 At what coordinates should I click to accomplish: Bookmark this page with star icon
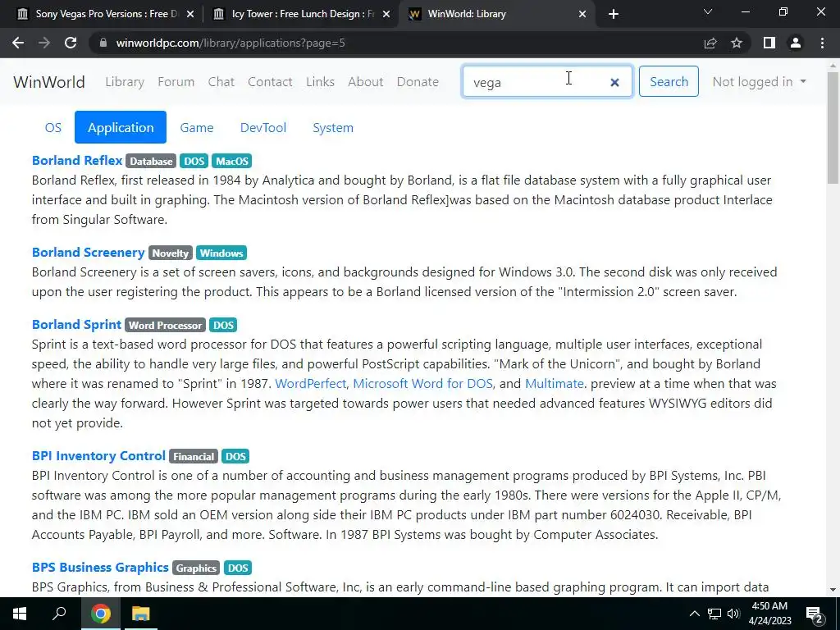click(737, 43)
